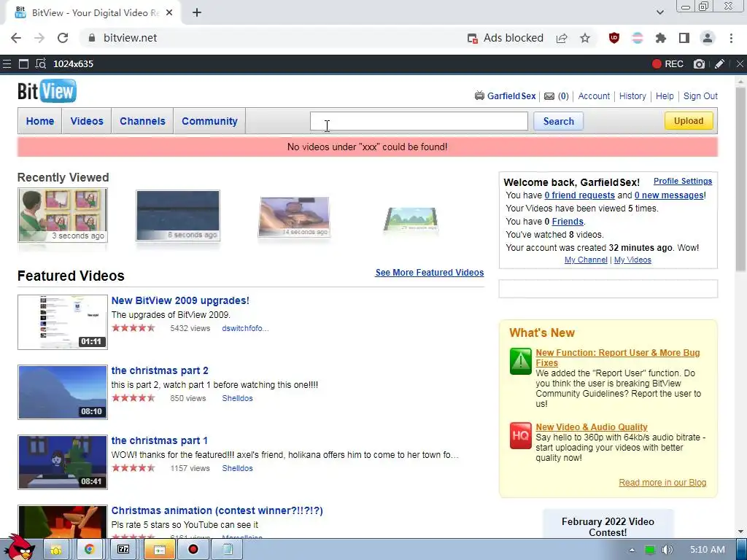Click the Sign Out link
Viewport: 747px width, 560px height.
pos(700,96)
